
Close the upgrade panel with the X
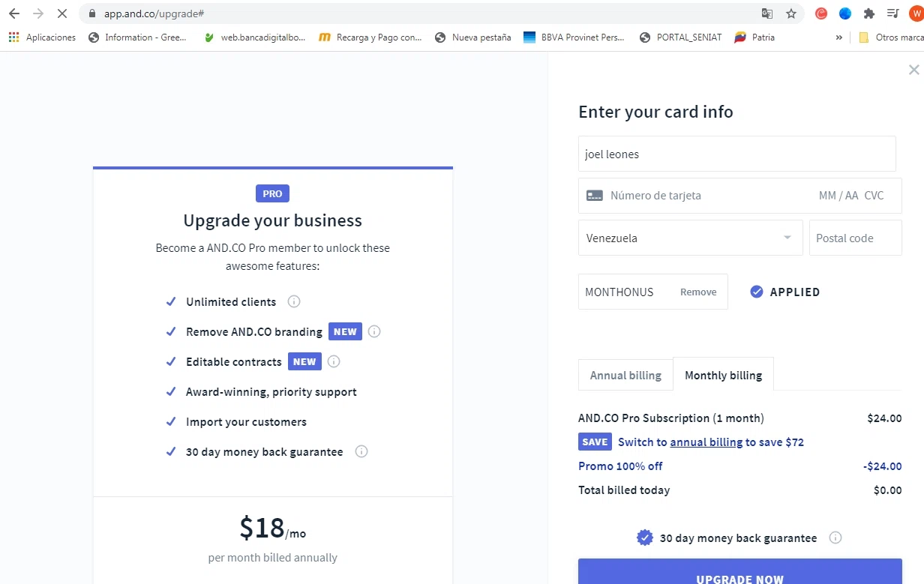pos(913,70)
